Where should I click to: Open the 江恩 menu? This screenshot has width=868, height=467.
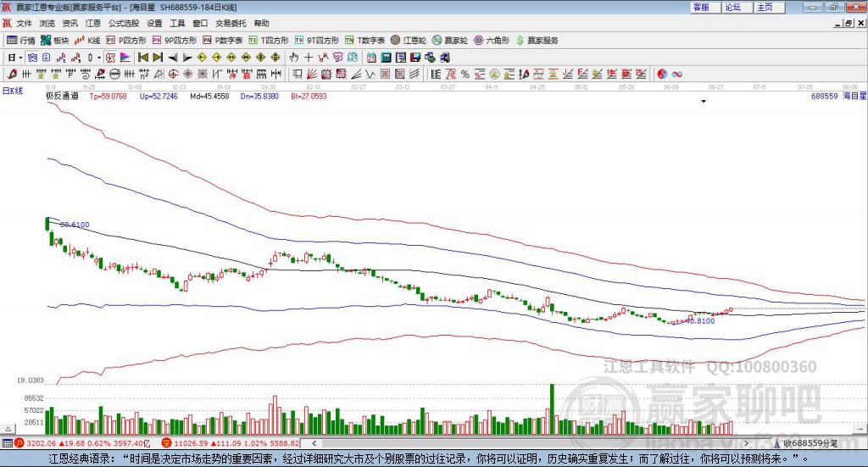pos(92,24)
